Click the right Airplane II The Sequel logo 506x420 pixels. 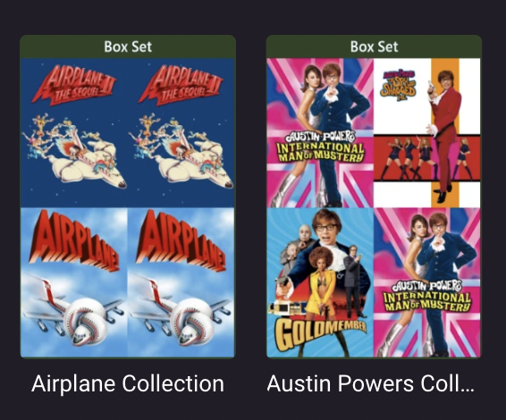pos(181,85)
